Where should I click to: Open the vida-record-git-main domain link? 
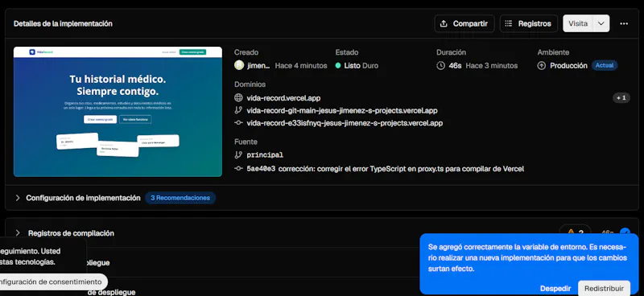[341, 110]
